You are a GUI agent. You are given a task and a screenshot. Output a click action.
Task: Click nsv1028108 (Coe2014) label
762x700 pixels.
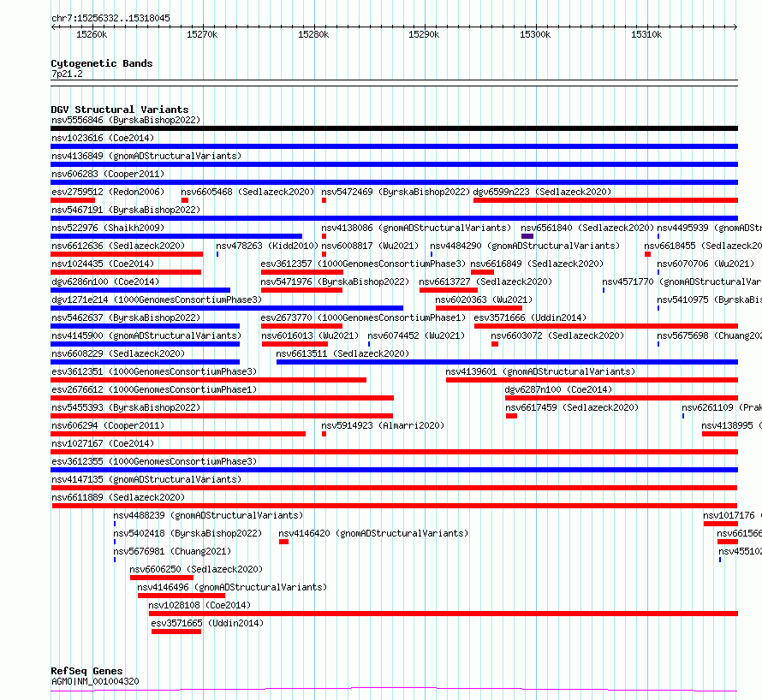(199, 605)
